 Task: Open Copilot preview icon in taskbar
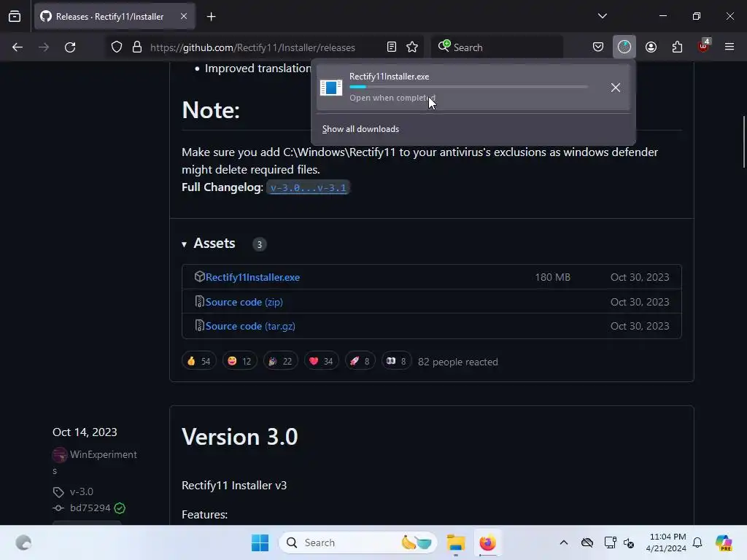click(x=724, y=542)
